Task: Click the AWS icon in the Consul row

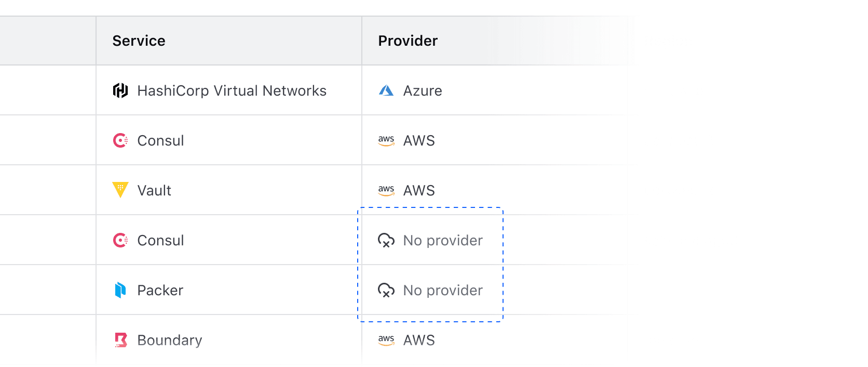Action: pos(386,140)
